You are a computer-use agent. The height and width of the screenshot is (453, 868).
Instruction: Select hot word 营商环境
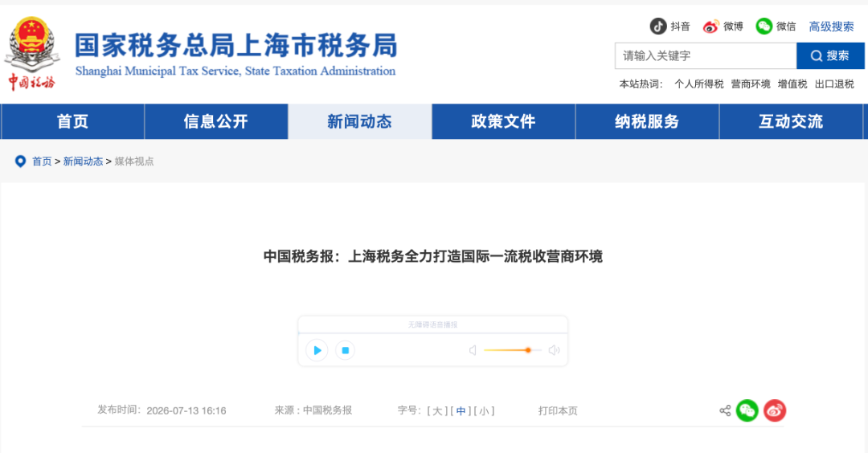(x=751, y=84)
